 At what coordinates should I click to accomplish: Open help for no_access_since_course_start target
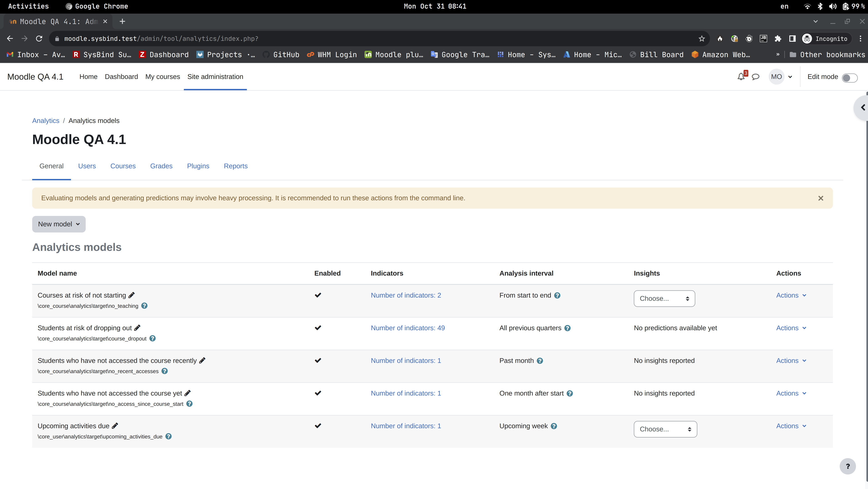[x=189, y=404]
